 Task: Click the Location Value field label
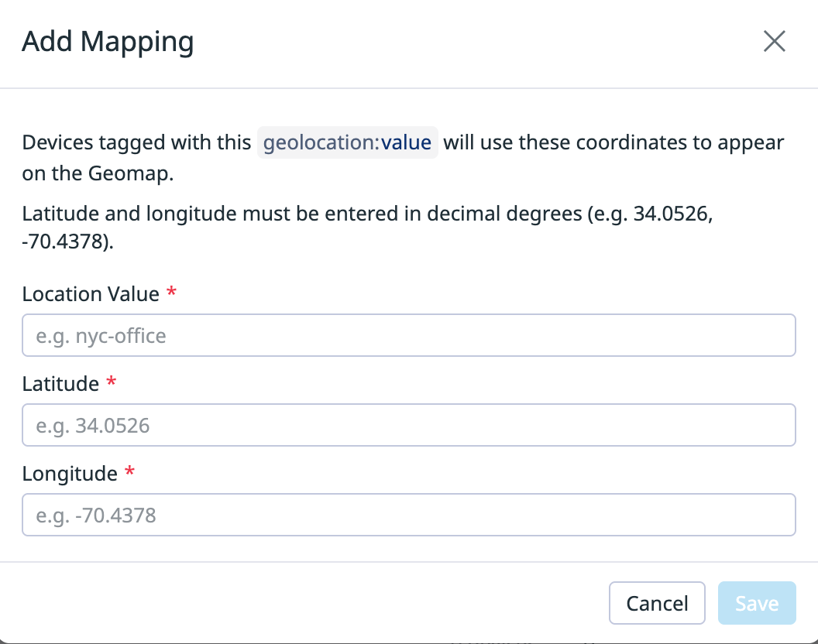(x=91, y=294)
